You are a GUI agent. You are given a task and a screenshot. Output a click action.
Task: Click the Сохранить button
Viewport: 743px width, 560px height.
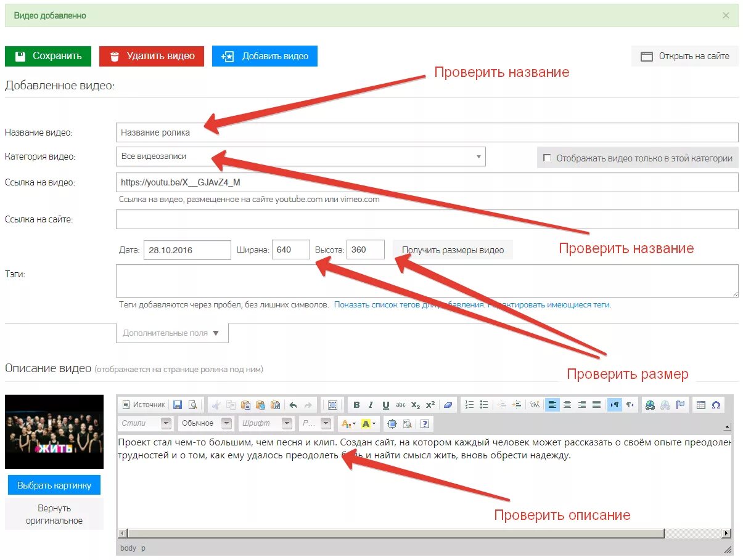48,56
